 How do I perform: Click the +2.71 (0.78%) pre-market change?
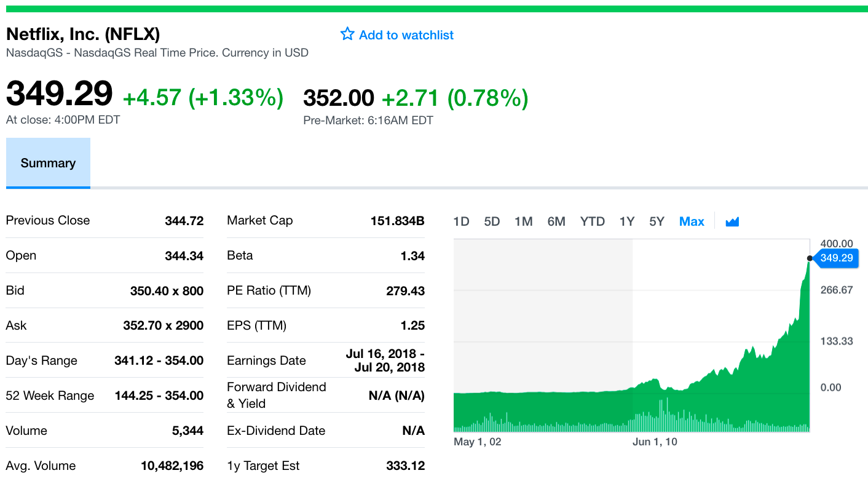(455, 98)
